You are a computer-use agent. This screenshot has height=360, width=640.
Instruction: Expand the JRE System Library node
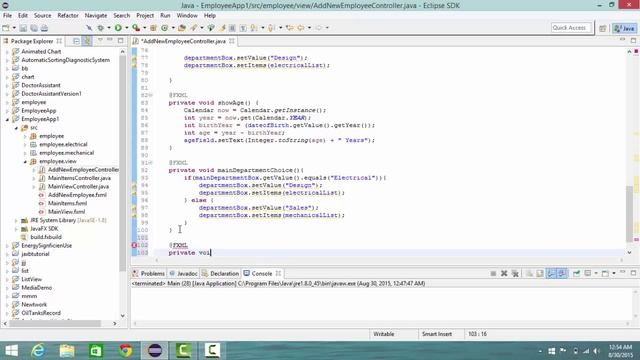tap(16, 220)
